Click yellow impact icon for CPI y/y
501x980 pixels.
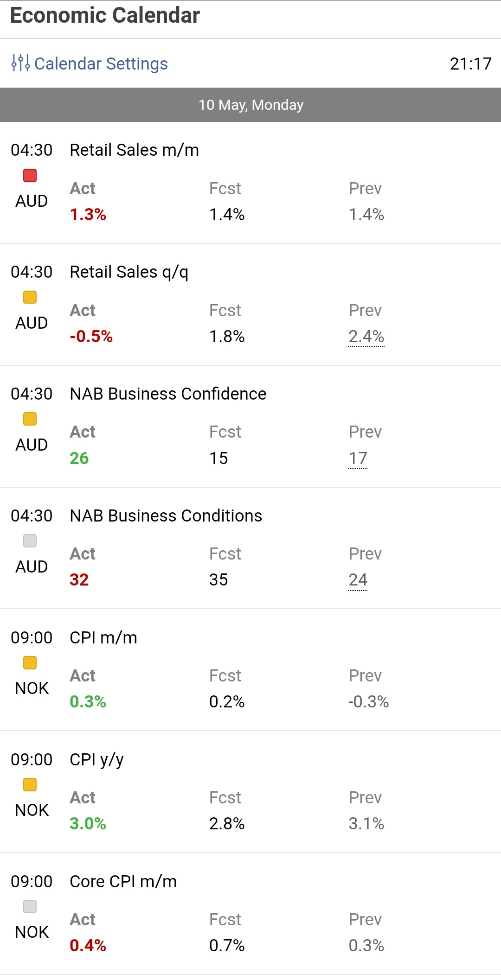(x=30, y=785)
